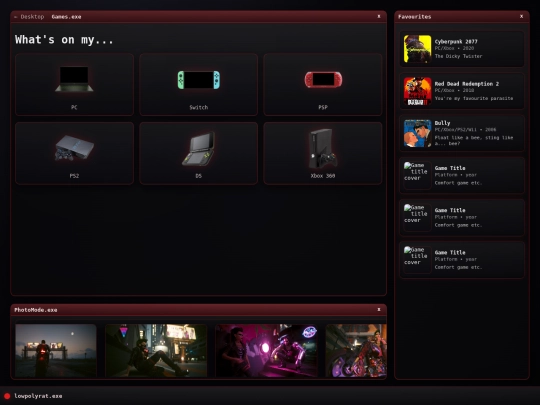Click the Cyberpunk 2077 cover art
Viewport: 540px width, 405px height.
(417, 49)
